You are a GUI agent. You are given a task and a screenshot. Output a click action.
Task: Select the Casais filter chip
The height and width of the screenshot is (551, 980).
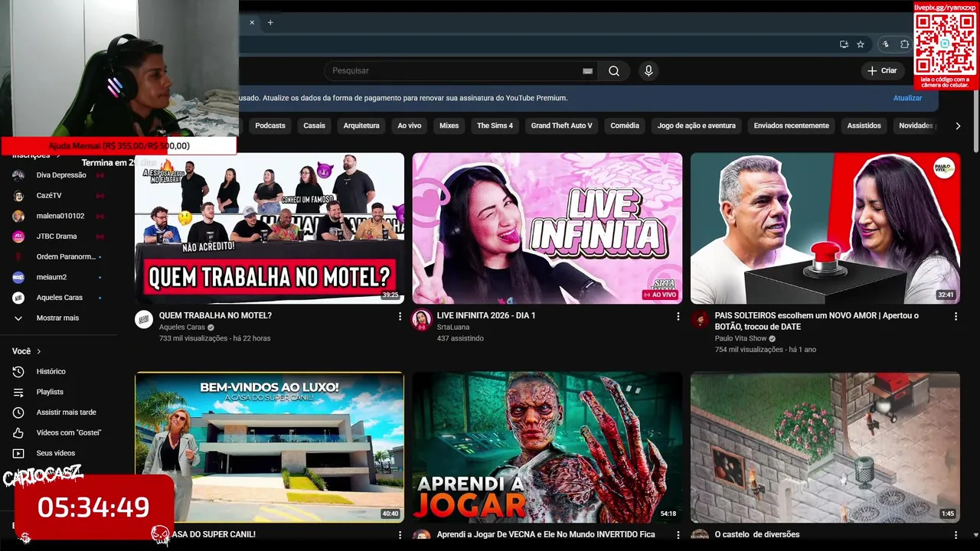(314, 126)
